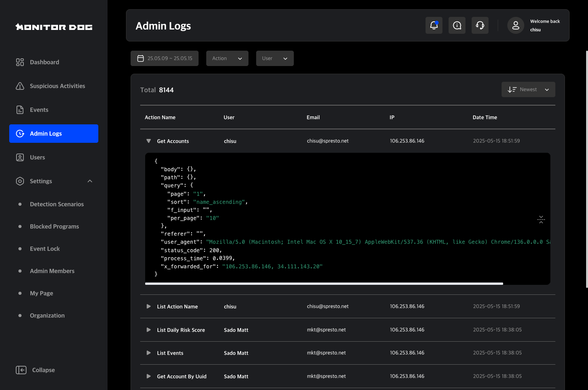This screenshot has height=390, width=588.
Task: Click the collapse icon in JSON panel
Action: pos(541,220)
